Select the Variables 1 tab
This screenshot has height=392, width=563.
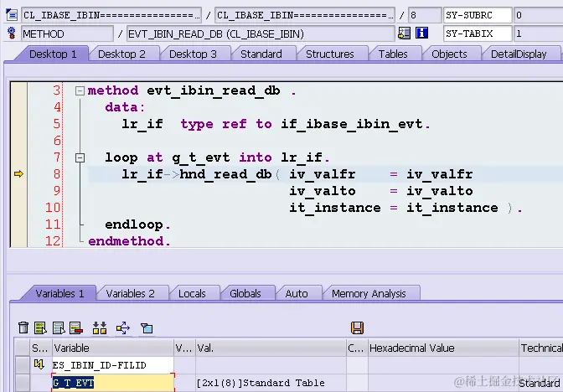[x=59, y=294]
